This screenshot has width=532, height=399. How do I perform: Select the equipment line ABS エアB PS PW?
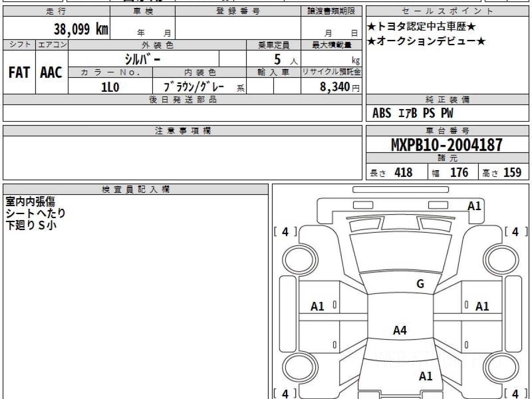[x=413, y=113]
